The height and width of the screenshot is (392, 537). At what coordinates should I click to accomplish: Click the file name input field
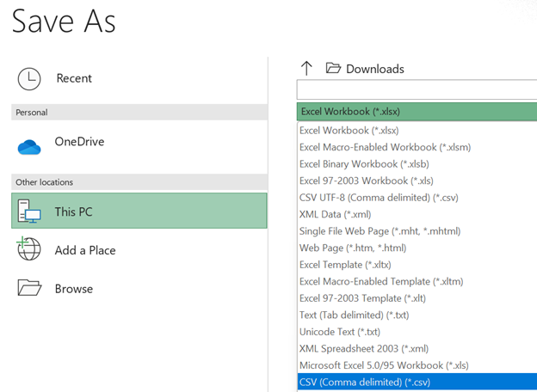pos(416,90)
